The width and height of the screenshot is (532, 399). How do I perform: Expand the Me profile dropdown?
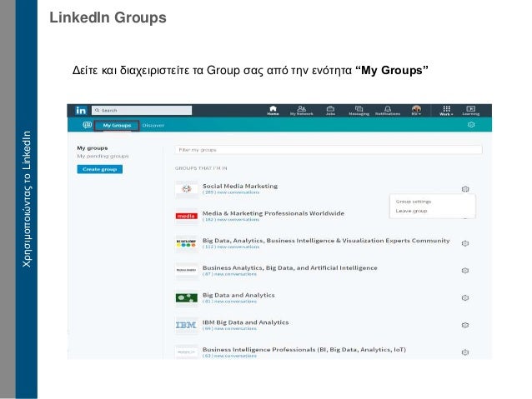point(417,110)
